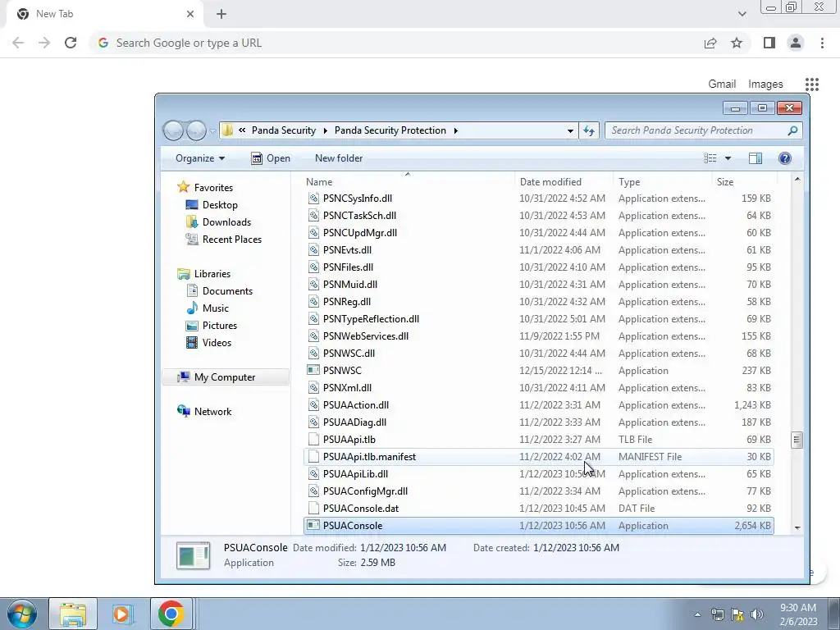
Task: Sort by Size column header
Action: point(743,181)
